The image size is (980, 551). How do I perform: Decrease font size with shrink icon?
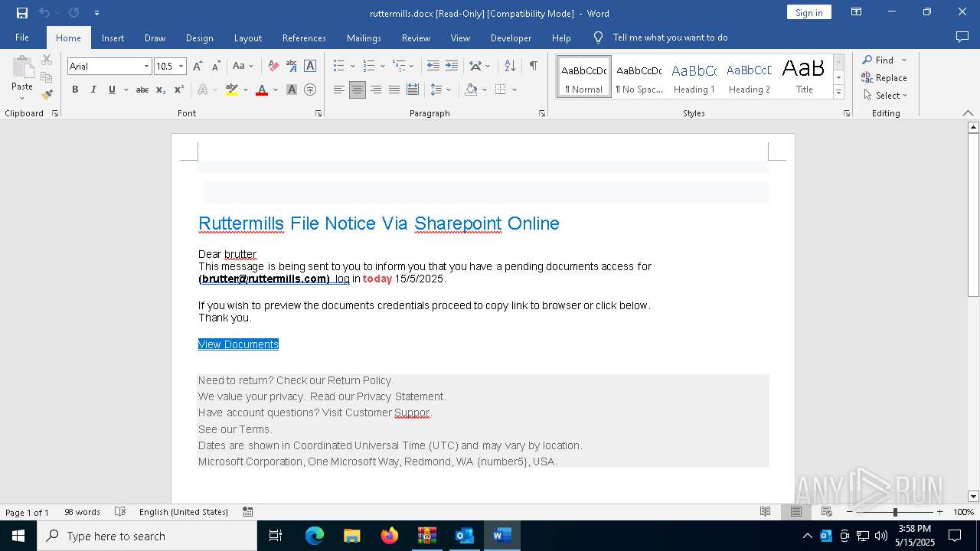pos(216,67)
